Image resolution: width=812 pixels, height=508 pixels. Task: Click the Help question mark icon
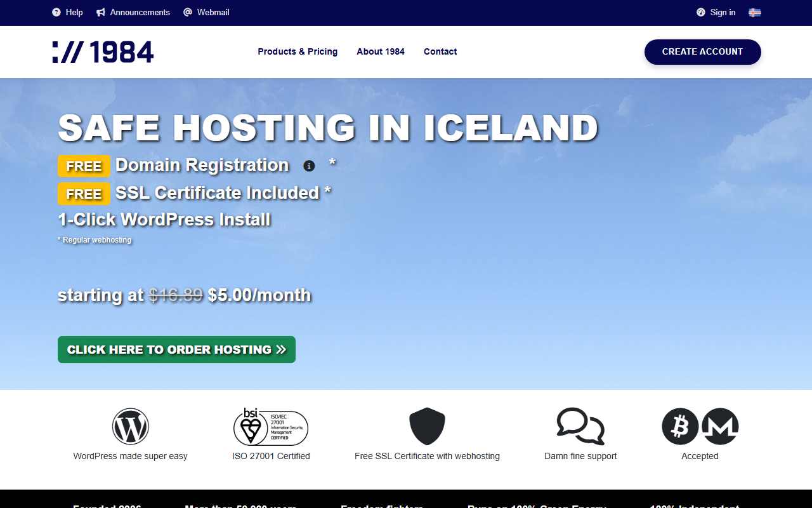point(56,12)
